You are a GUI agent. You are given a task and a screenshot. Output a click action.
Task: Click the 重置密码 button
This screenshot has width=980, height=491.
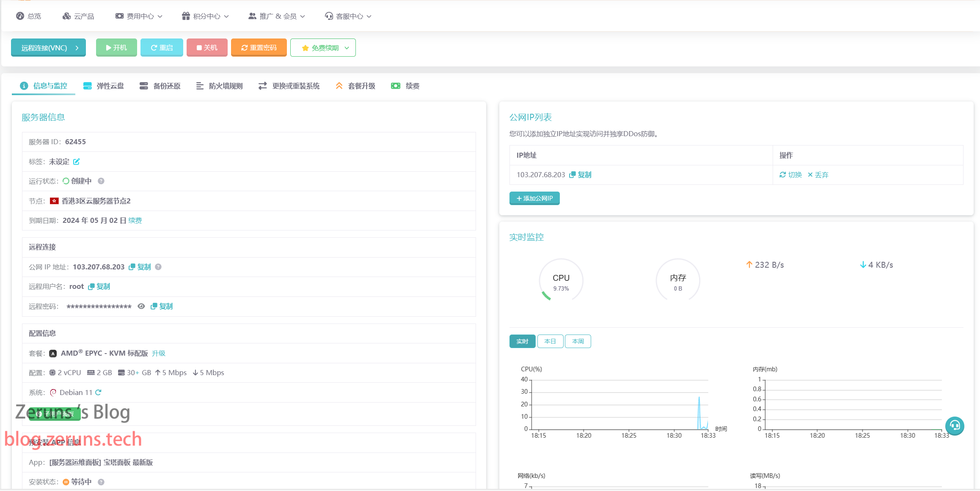259,48
